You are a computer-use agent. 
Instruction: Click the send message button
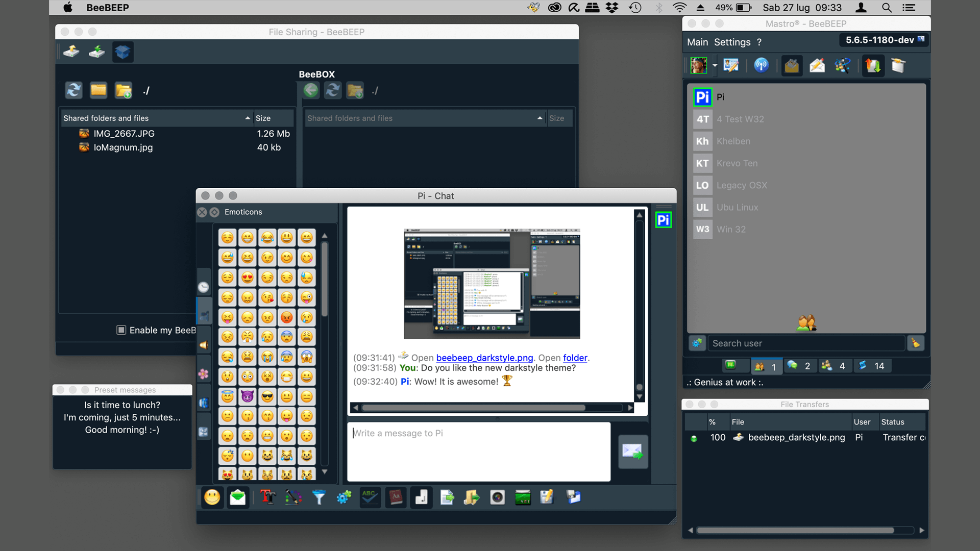point(632,452)
